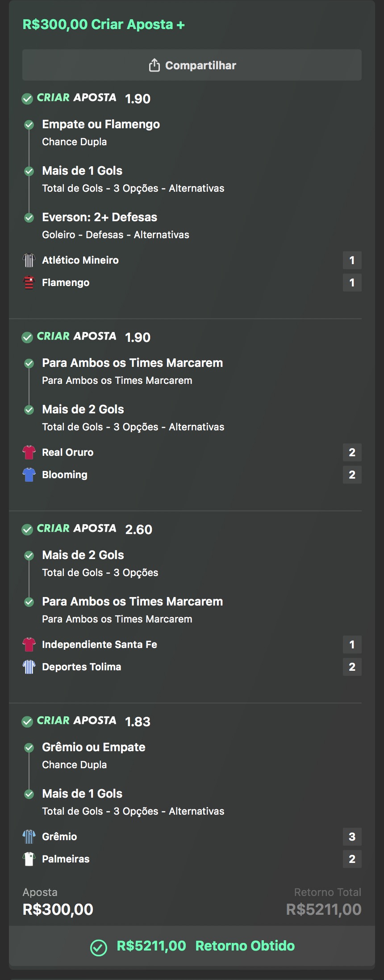
Task: Click the Independiente Santa Fe shirt icon
Action: click(29, 644)
